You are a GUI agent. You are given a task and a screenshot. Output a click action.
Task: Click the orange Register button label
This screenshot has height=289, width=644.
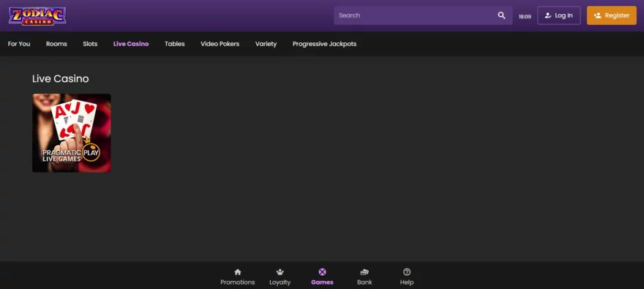[617, 15]
